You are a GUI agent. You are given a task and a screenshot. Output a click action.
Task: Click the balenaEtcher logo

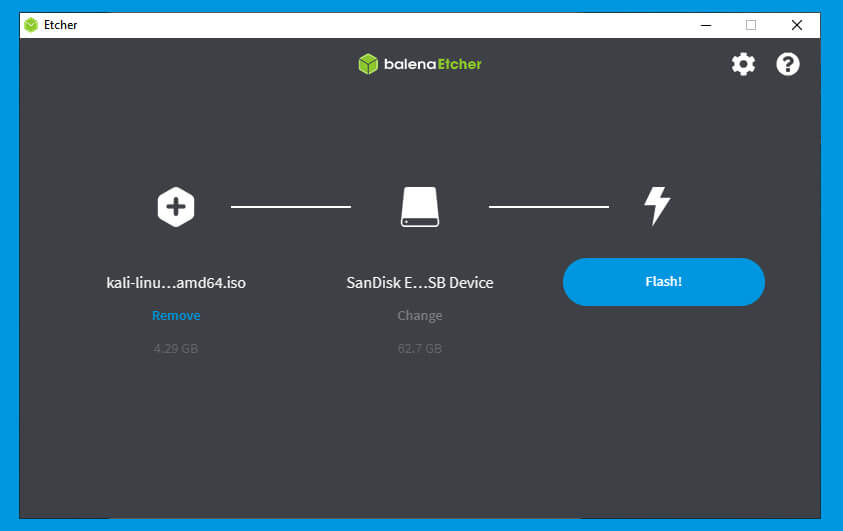pyautogui.click(x=420, y=64)
